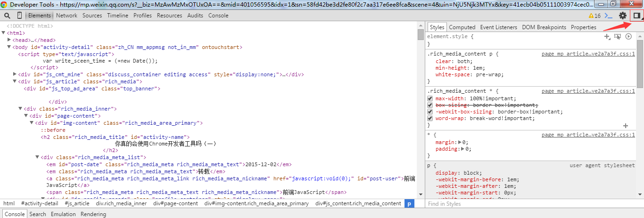The height and width of the screenshot is (218, 644).
Task: Toggle the device mode phone icon
Action: click(x=19, y=16)
